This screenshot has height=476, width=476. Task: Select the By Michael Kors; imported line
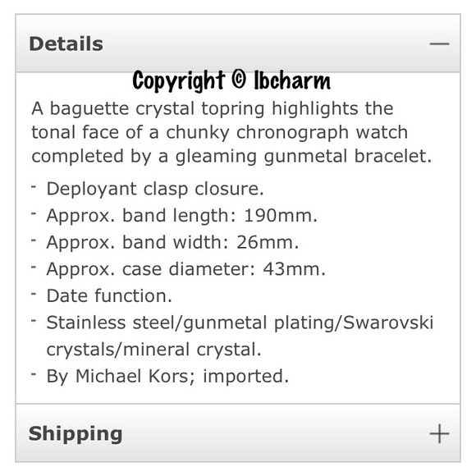click(x=167, y=376)
